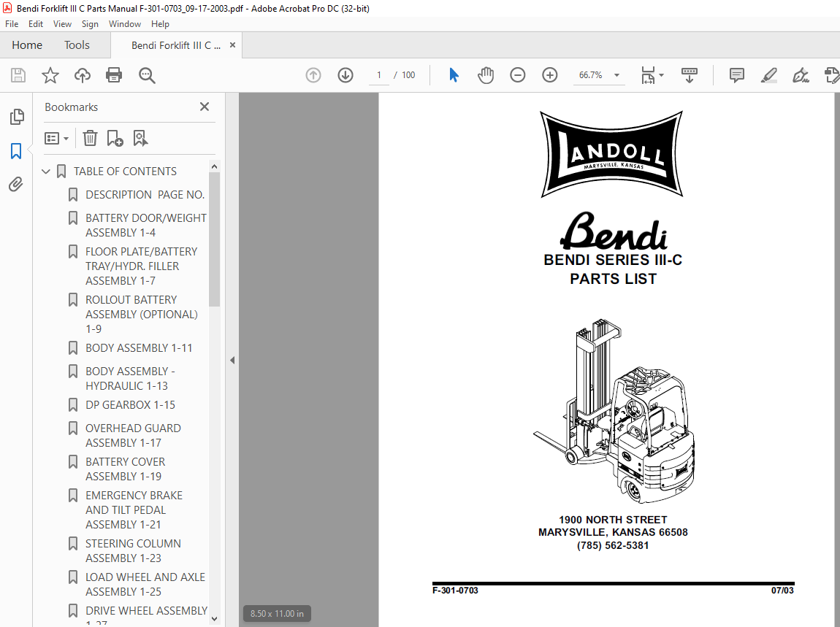Open the Attachments paperclip panel
The image size is (840, 627).
click(x=16, y=185)
